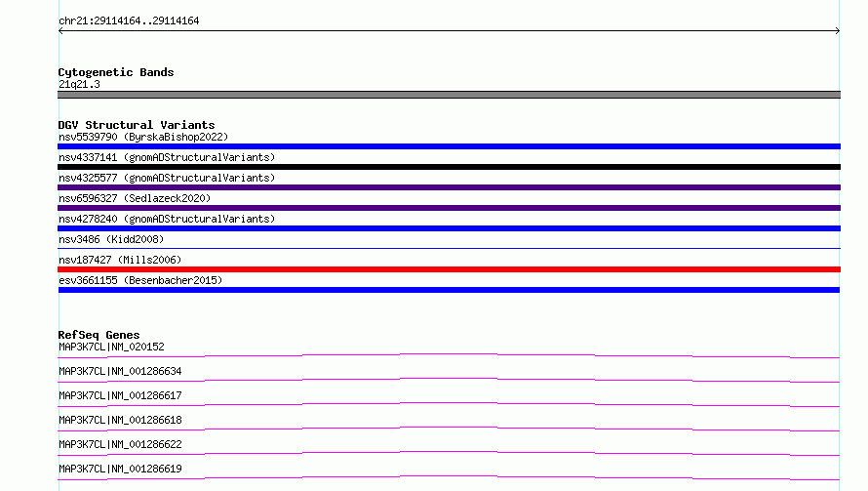This screenshot has width=868, height=491.
Task: Open variant nsv187427 (Mills2006) label
Action: [120, 260]
